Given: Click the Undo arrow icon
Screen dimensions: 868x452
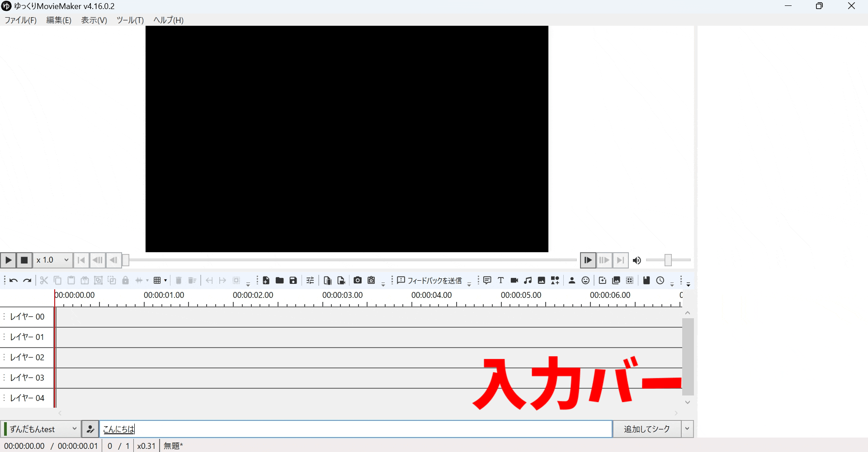Looking at the screenshot, I should coord(14,281).
